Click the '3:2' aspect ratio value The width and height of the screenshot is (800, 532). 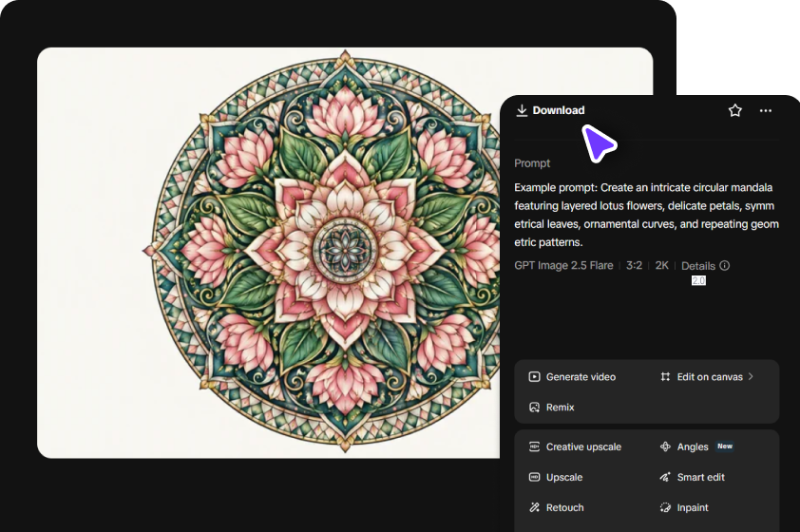634,265
